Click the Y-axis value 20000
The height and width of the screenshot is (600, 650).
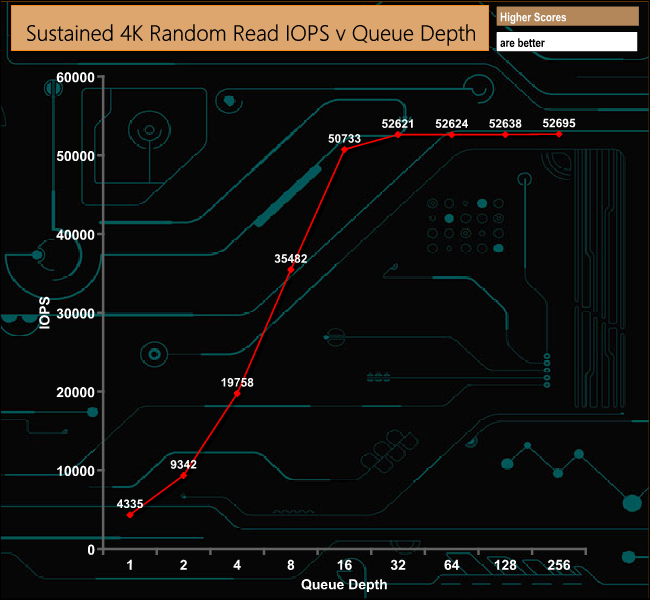(75, 392)
